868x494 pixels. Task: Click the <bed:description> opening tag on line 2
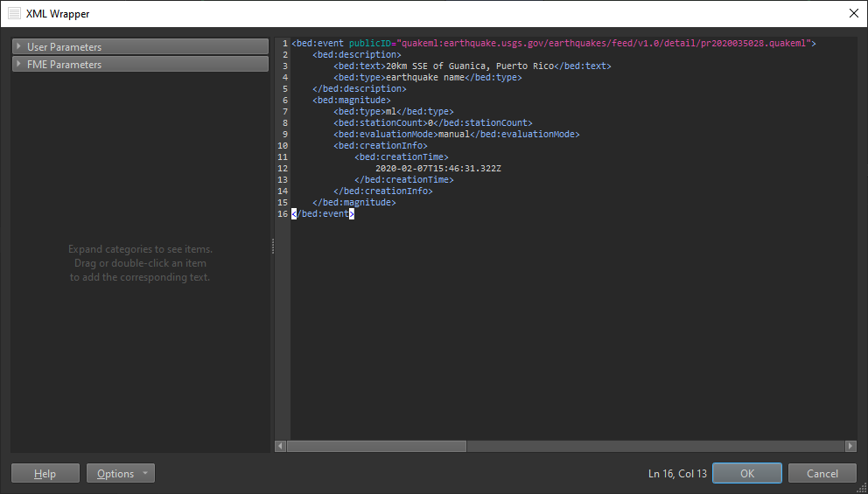tap(357, 55)
